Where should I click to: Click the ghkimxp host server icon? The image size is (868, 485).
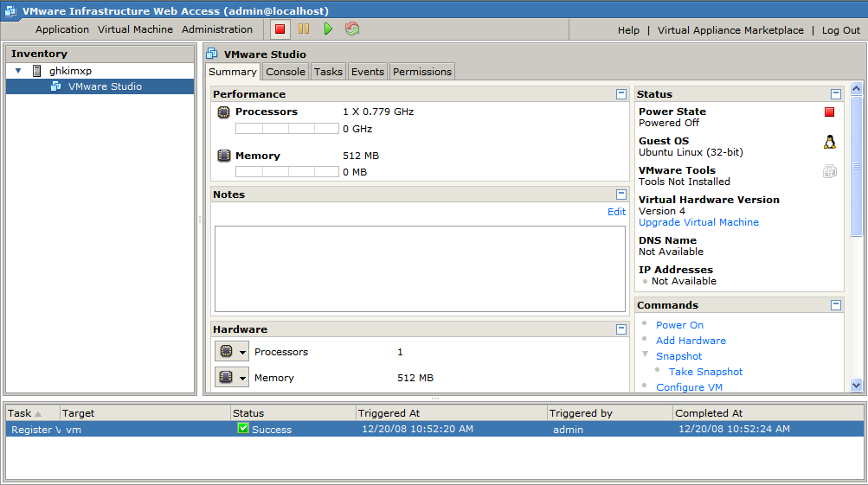(x=36, y=71)
